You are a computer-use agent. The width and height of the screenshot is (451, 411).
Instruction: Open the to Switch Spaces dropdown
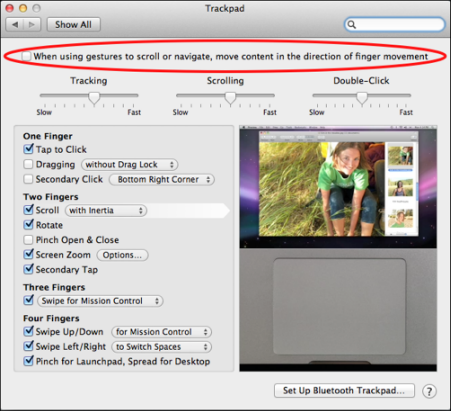(x=162, y=347)
